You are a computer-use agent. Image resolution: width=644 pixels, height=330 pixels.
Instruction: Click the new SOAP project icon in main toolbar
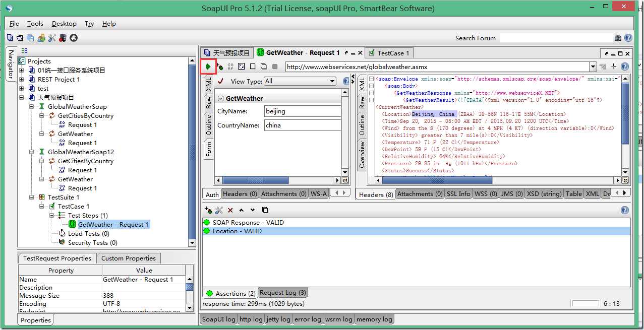coord(10,38)
